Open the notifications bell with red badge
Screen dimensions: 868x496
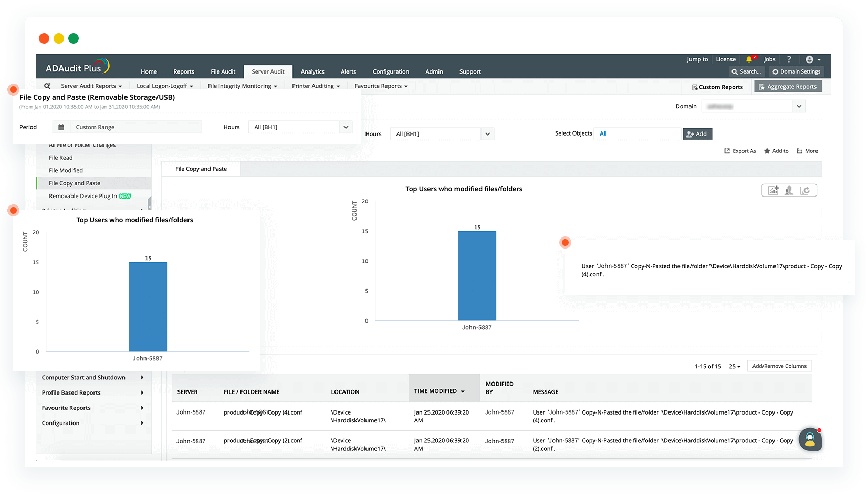pos(750,59)
